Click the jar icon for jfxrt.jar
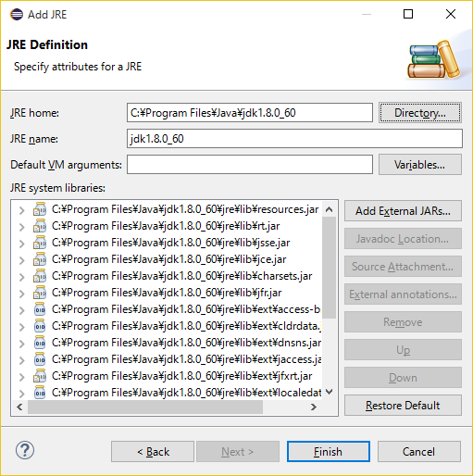 [x=40, y=376]
